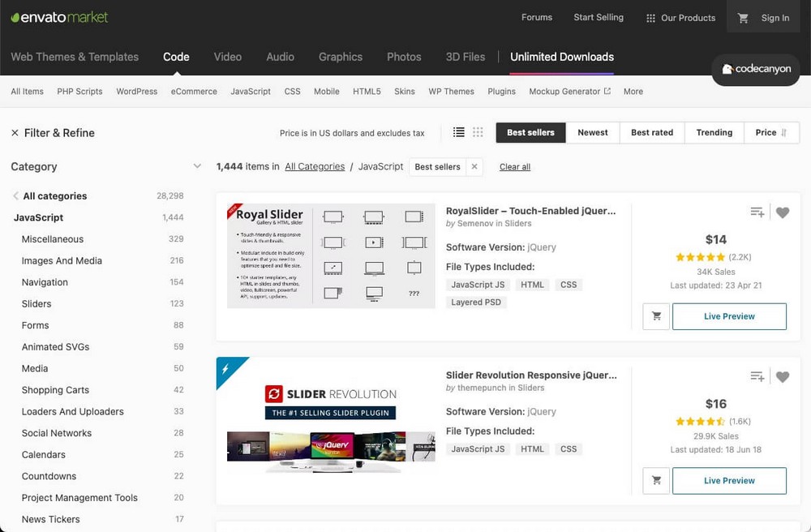Screen dimensions: 811x532
Task: Collapse the Category section chevron
Action: tap(197, 165)
